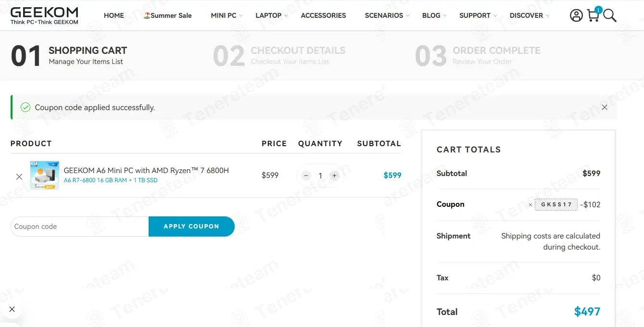Open ACCESSORIES in navigation
The image size is (644, 327).
click(323, 15)
